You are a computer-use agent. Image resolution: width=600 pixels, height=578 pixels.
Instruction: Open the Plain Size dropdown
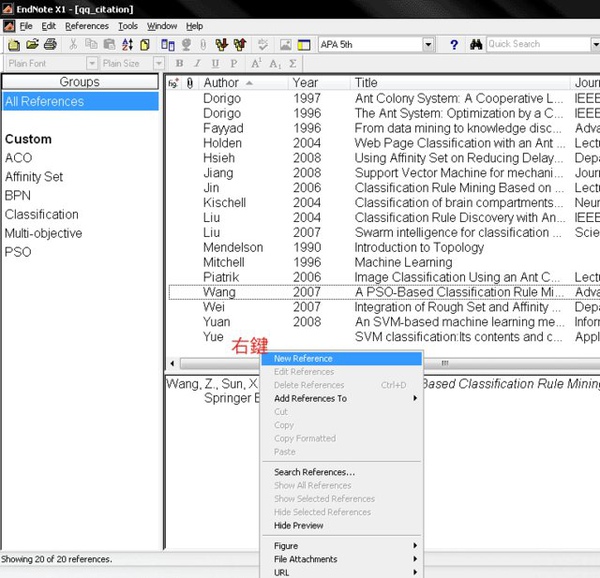pyautogui.click(x=159, y=63)
